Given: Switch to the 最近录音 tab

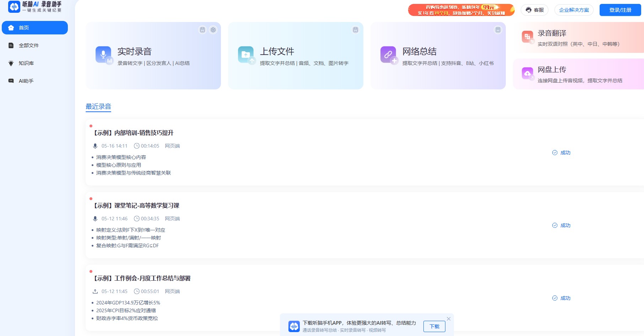Looking at the screenshot, I should [x=98, y=106].
